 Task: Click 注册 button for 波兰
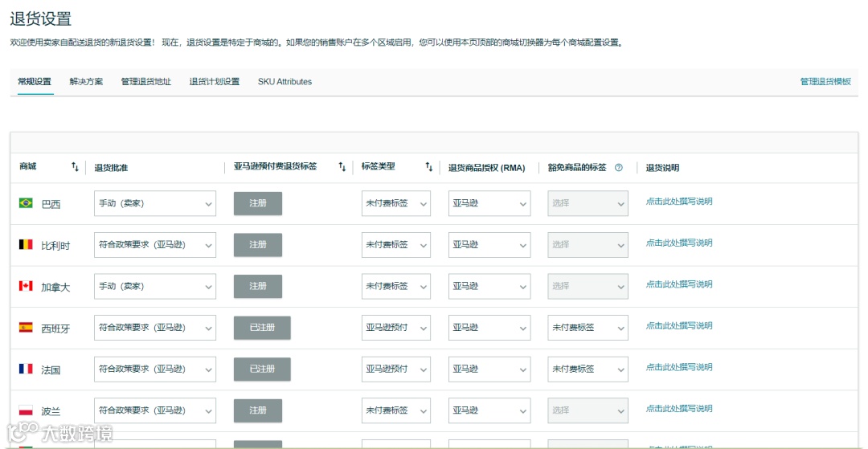(258, 410)
